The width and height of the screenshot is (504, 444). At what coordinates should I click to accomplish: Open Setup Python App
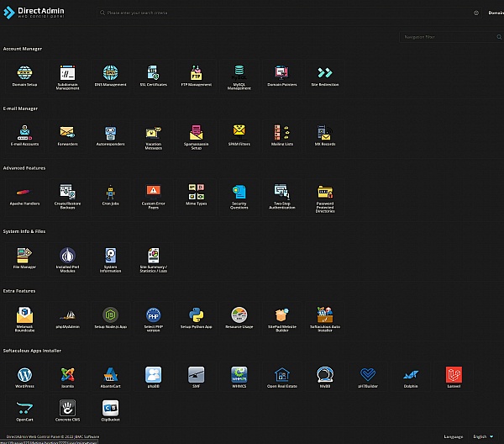coord(196,319)
